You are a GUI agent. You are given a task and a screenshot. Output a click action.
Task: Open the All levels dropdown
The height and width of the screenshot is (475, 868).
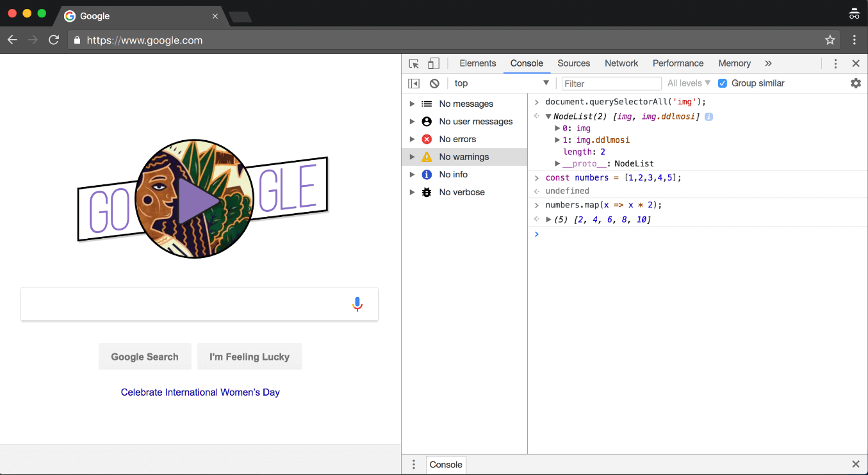coord(689,83)
